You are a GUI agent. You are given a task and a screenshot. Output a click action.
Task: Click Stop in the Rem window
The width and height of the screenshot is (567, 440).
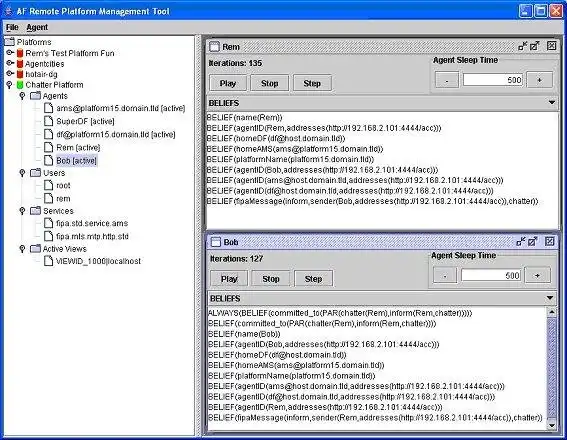(x=270, y=83)
